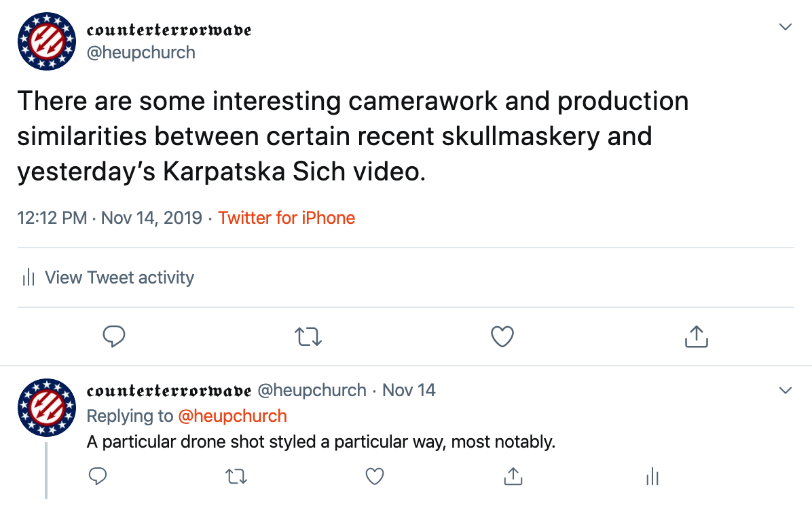Reply to the drone shot reply tweet
Viewport: 812px width, 506px height.
tap(97, 476)
